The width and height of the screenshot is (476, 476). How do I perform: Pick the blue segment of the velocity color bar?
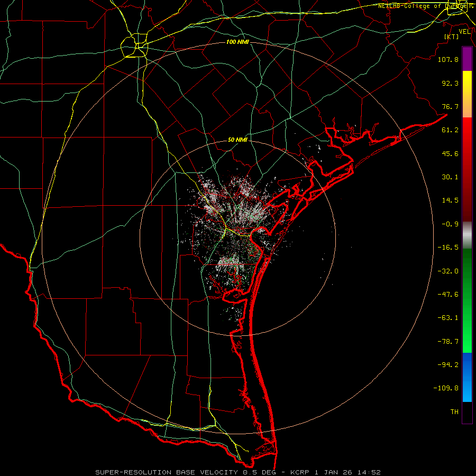(467, 377)
